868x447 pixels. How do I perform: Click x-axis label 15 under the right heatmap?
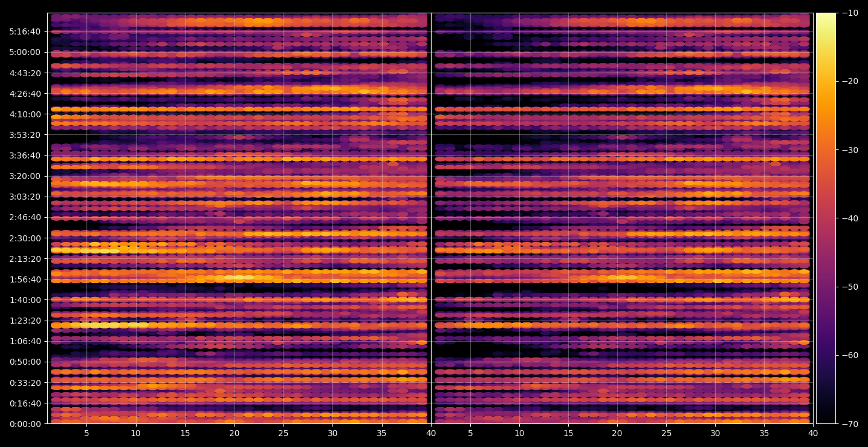click(x=568, y=434)
